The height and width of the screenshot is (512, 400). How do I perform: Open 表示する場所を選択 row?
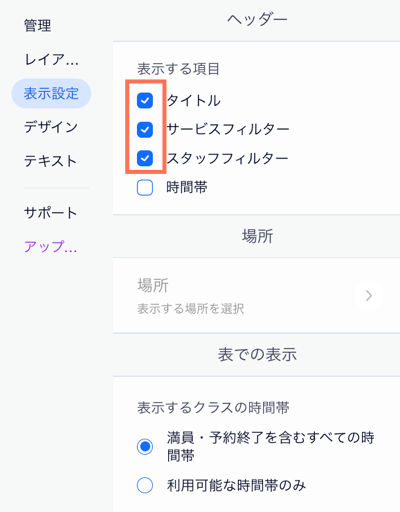[x=256, y=295]
